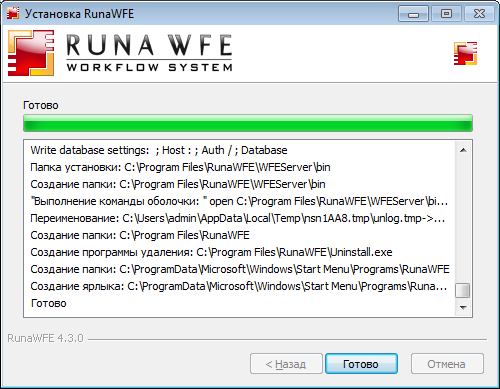Select the 'Выполнение команды оболочки' log line
Viewport: 500px width, 389px height.
coord(239,201)
